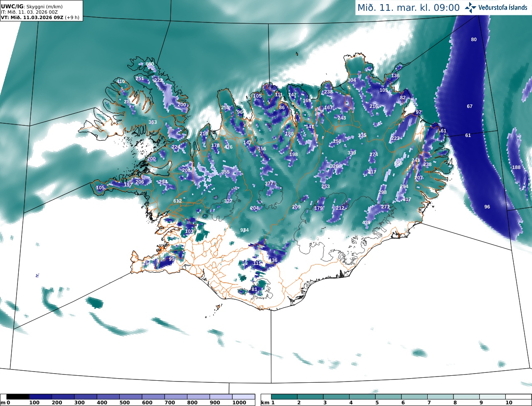532x406 pixels.
Task: Click the visibility value 271 on the map
Action: pyautogui.click(x=385, y=207)
